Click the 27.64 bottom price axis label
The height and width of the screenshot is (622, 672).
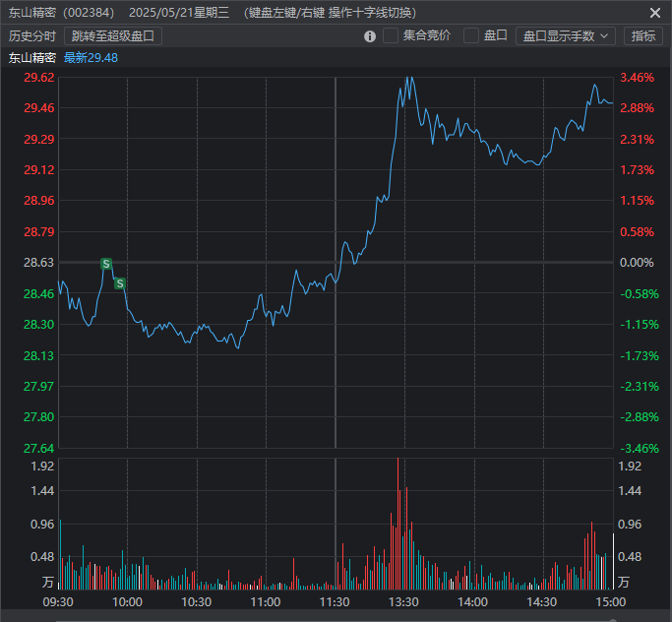pos(39,448)
